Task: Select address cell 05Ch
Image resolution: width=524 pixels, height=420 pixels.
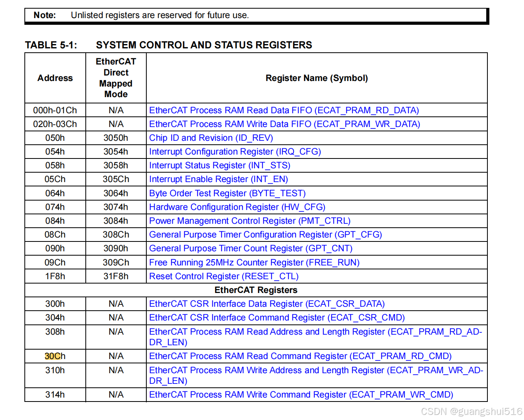Action: [55, 179]
